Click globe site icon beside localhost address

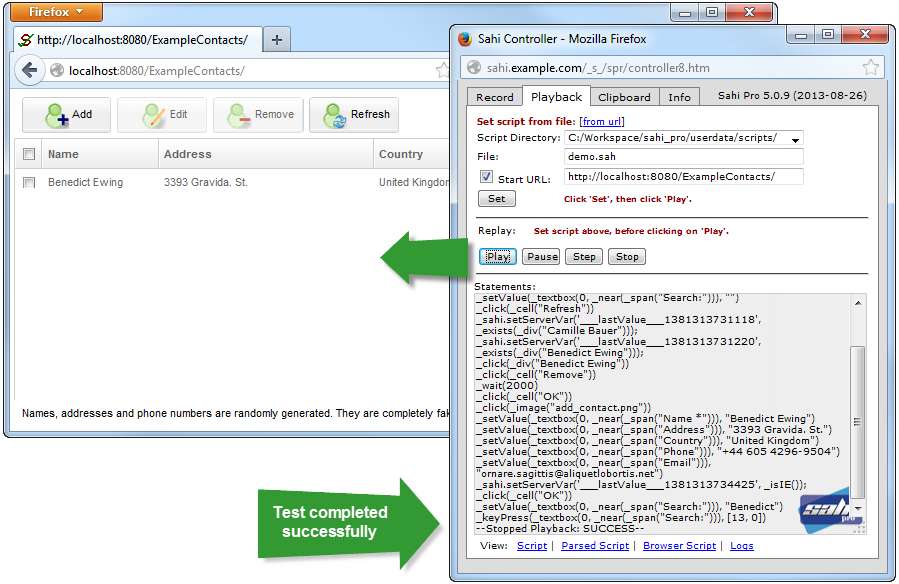point(57,70)
